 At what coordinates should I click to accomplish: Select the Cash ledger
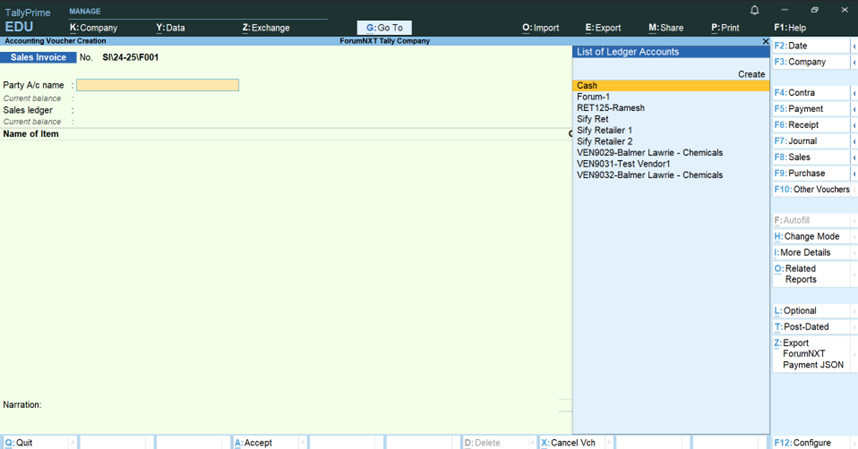point(671,85)
